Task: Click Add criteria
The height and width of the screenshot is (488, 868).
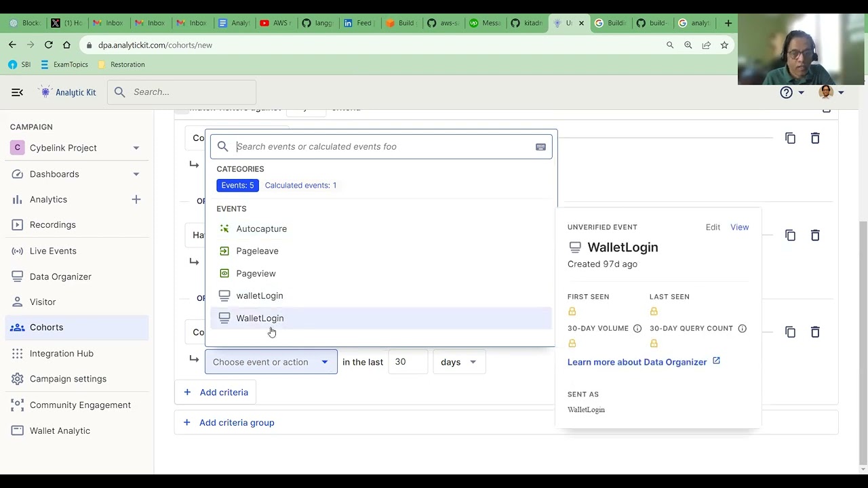Action: click(x=216, y=392)
